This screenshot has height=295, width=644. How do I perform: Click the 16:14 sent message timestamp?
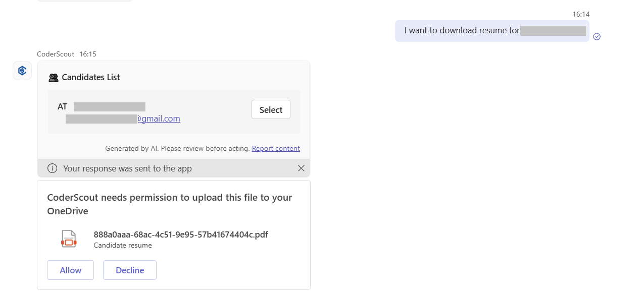tap(581, 14)
